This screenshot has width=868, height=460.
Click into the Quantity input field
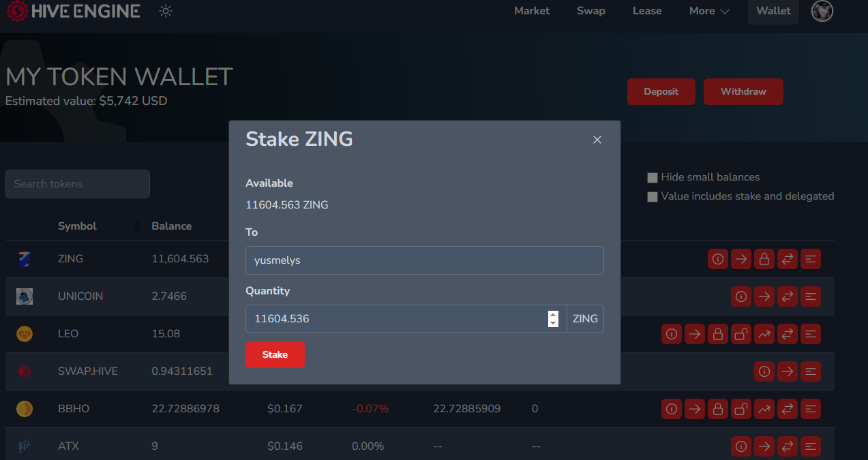point(406,319)
